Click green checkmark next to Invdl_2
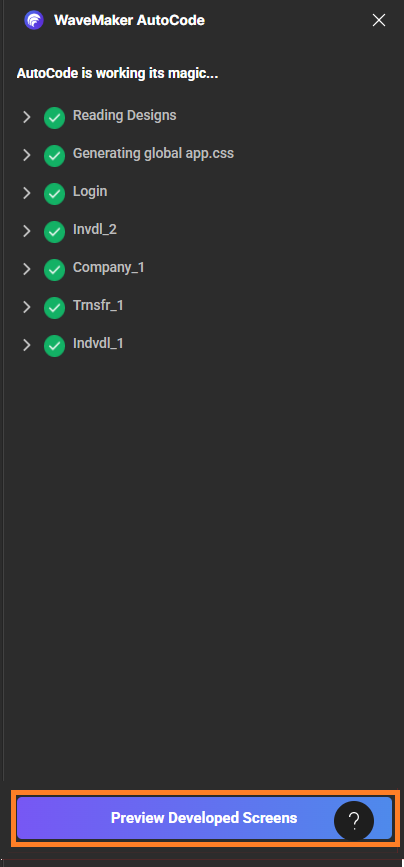 coord(54,232)
